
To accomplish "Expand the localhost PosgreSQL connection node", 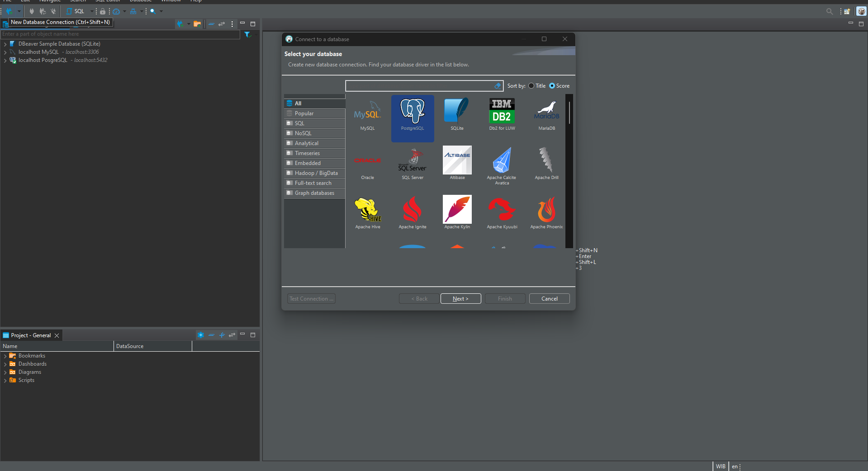I will click(5, 61).
